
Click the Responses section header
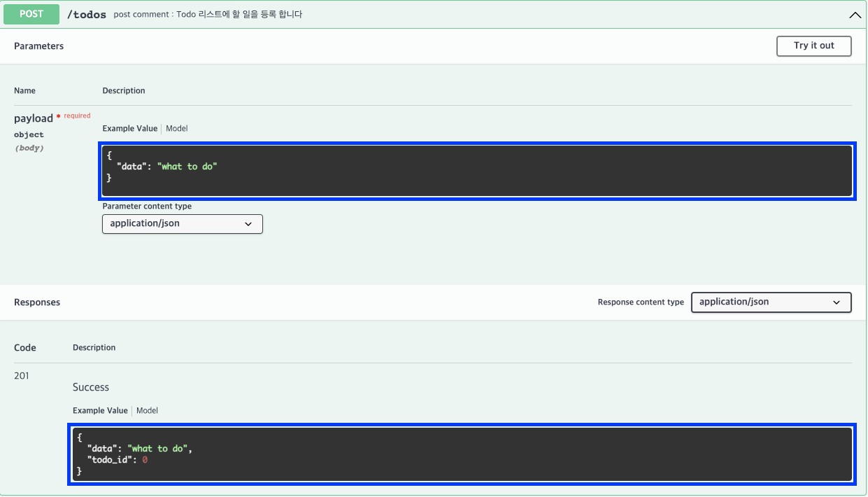[x=36, y=302]
